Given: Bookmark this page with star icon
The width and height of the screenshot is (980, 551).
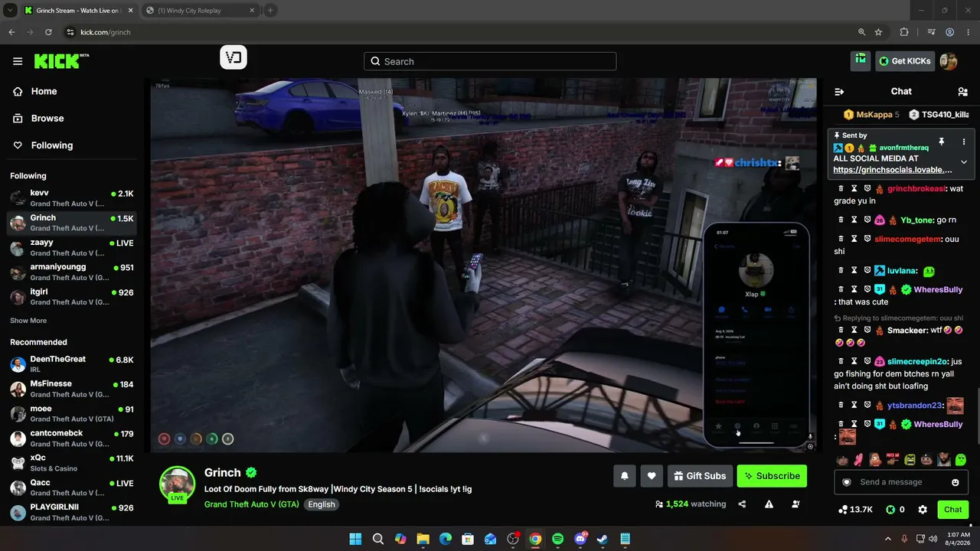Looking at the screenshot, I should (878, 32).
